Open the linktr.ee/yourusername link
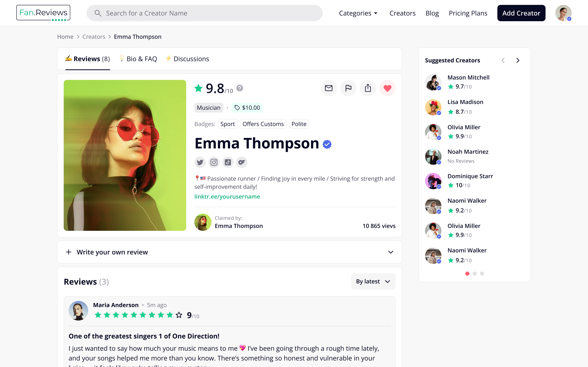This screenshot has width=588, height=367. click(x=227, y=197)
